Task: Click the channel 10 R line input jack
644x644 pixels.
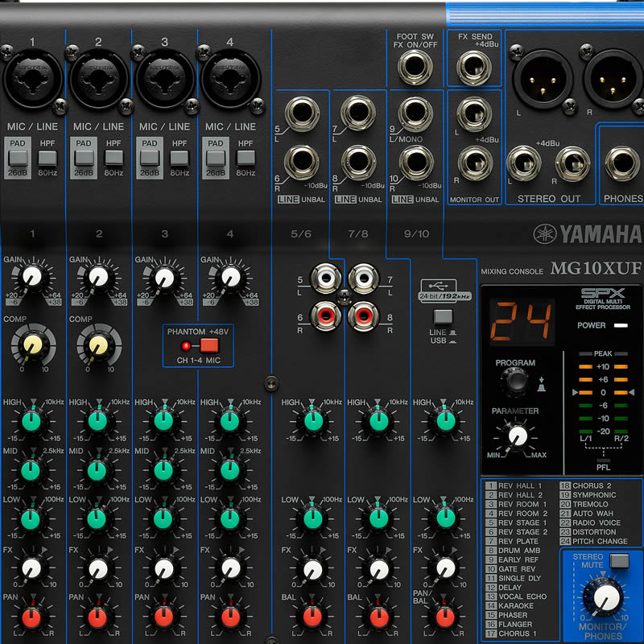Action: pyautogui.click(x=416, y=163)
